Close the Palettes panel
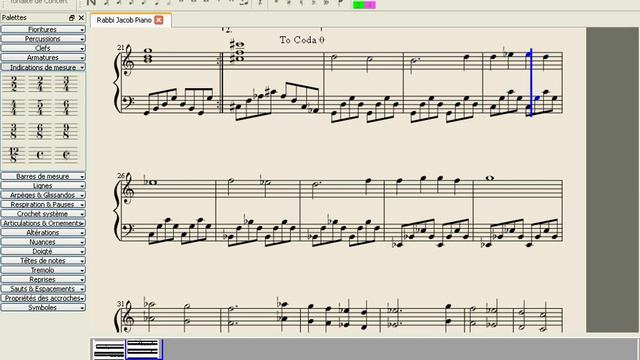640x360 pixels. point(81,18)
